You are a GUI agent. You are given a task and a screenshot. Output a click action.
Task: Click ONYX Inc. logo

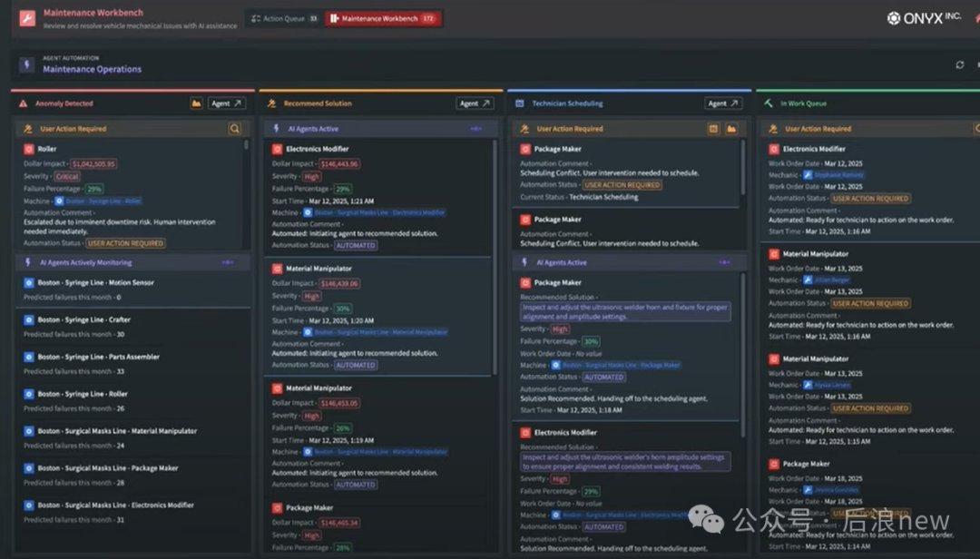coord(924,18)
